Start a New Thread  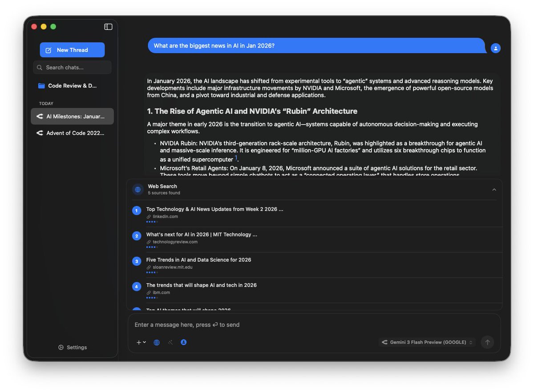[72, 50]
